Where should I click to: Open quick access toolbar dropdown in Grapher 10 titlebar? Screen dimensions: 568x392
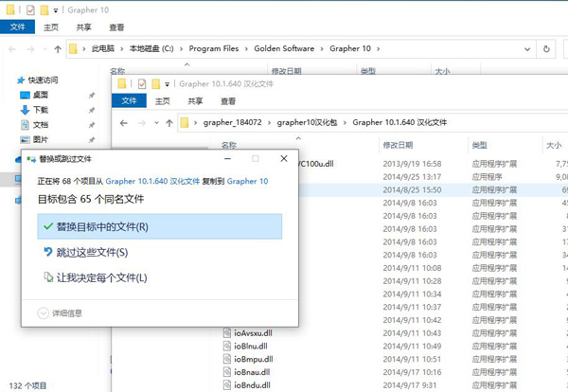[56, 10]
